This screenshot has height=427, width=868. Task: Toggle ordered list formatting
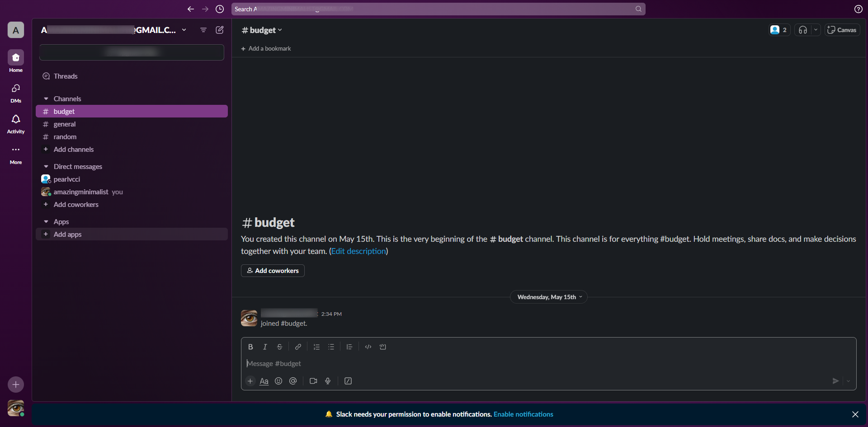coord(316,347)
